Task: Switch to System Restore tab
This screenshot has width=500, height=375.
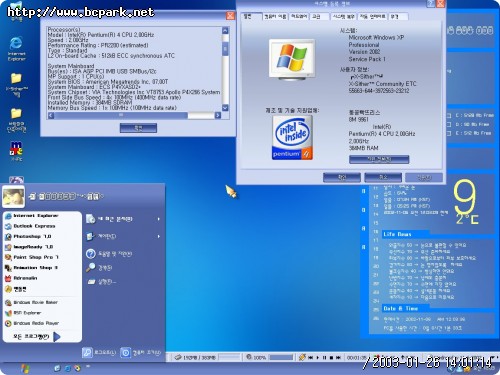Action: 344,16
